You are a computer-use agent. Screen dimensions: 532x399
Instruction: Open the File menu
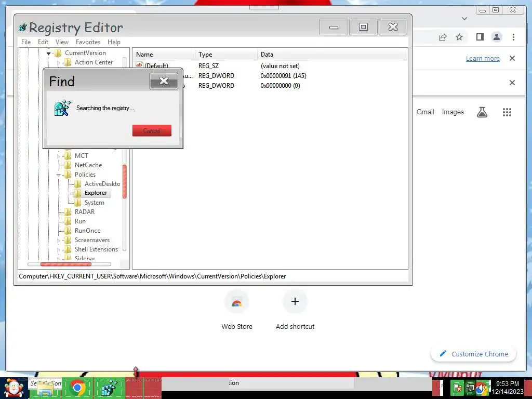pyautogui.click(x=26, y=42)
